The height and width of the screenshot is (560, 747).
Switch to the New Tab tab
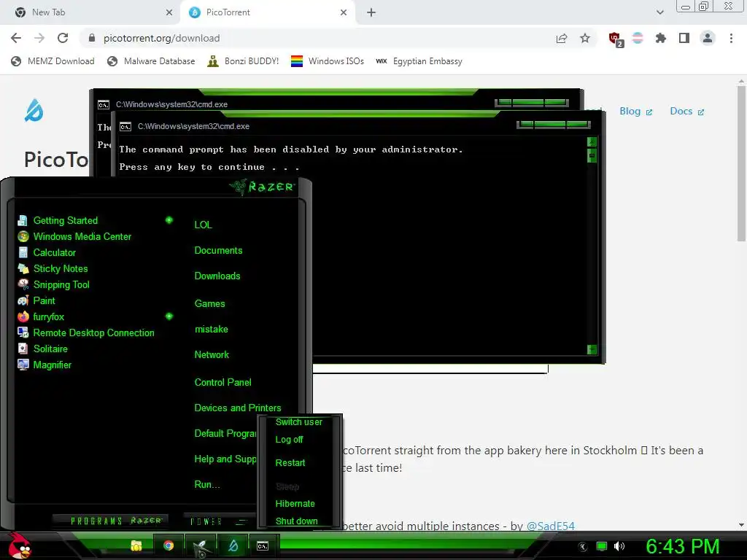tap(92, 12)
